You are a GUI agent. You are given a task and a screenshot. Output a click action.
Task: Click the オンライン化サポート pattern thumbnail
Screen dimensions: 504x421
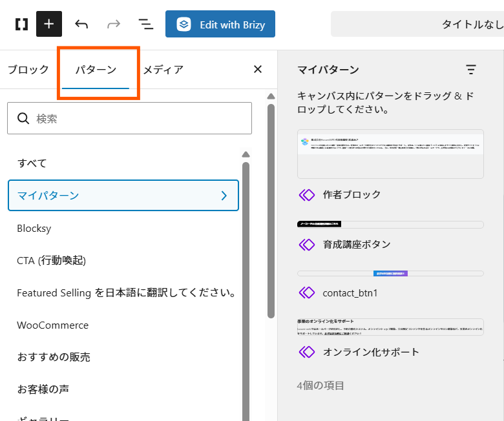click(x=390, y=327)
